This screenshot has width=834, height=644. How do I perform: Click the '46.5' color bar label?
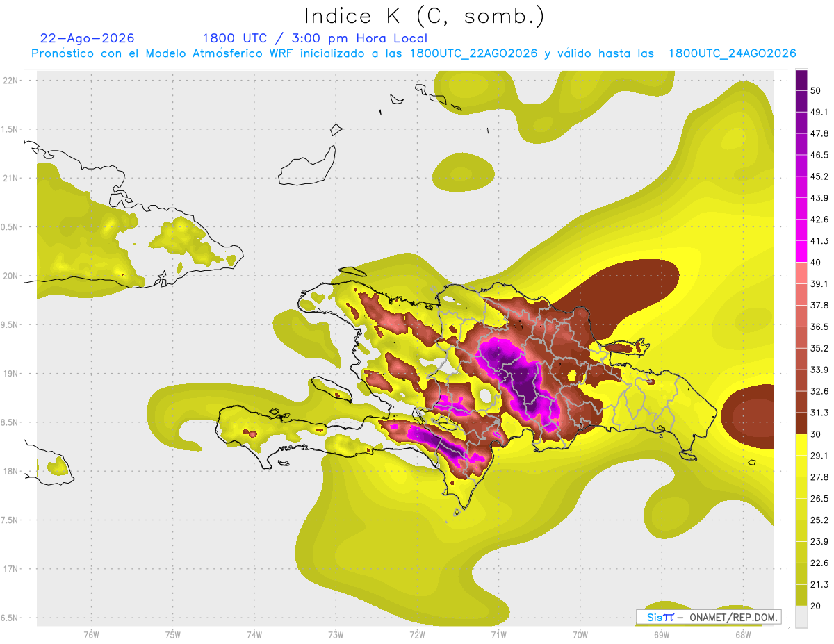click(x=819, y=155)
